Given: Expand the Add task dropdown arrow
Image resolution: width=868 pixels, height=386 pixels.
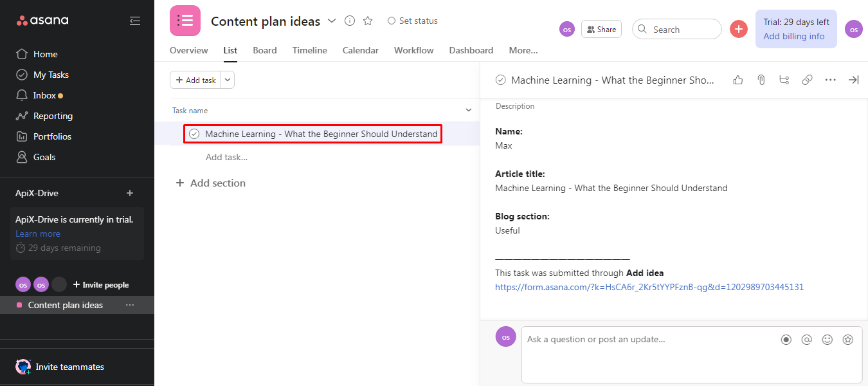Looking at the screenshot, I should click(x=227, y=79).
